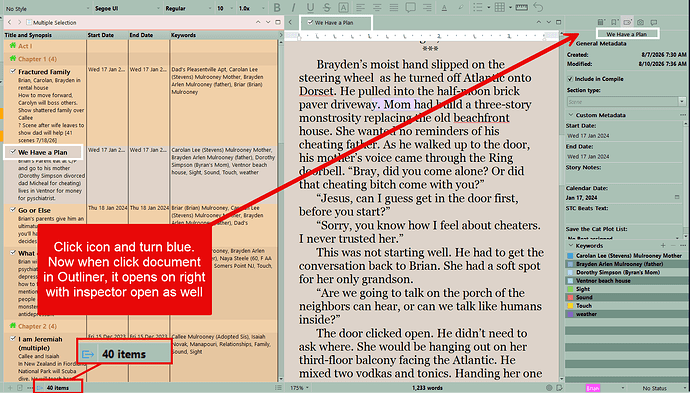Open the Regular font weight dropdown

[x=188, y=8]
